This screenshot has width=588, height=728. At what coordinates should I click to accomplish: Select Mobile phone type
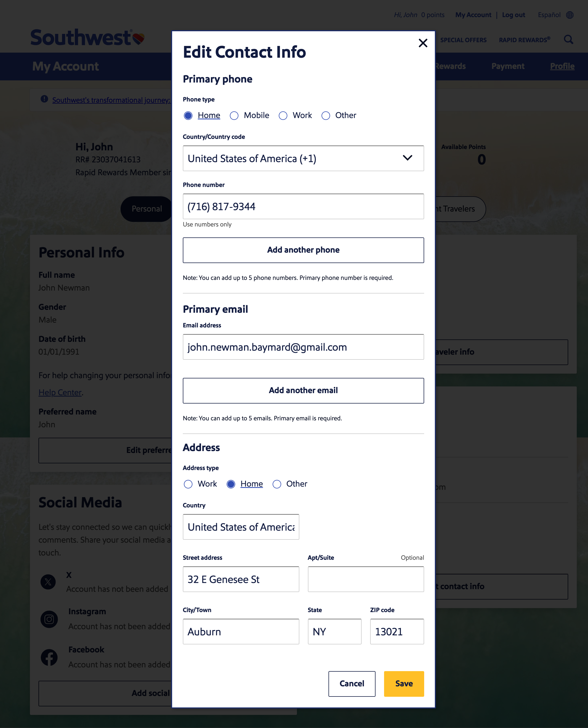pyautogui.click(x=234, y=116)
